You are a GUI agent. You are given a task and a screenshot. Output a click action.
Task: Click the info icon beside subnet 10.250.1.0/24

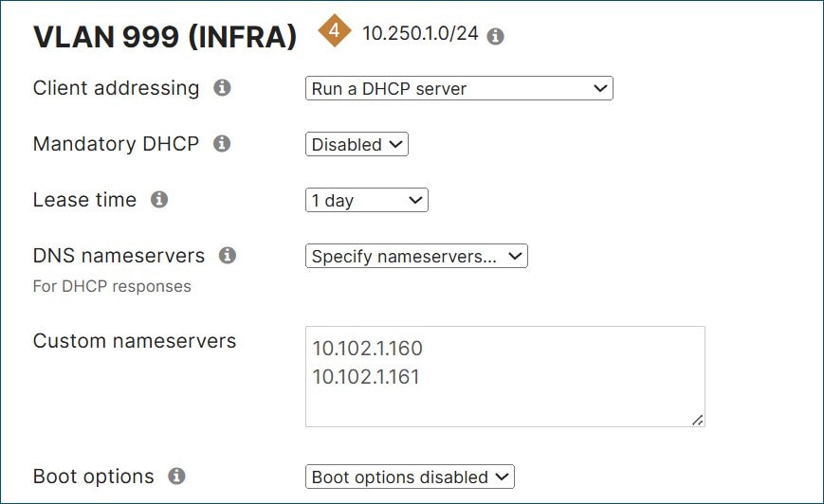[495, 37]
